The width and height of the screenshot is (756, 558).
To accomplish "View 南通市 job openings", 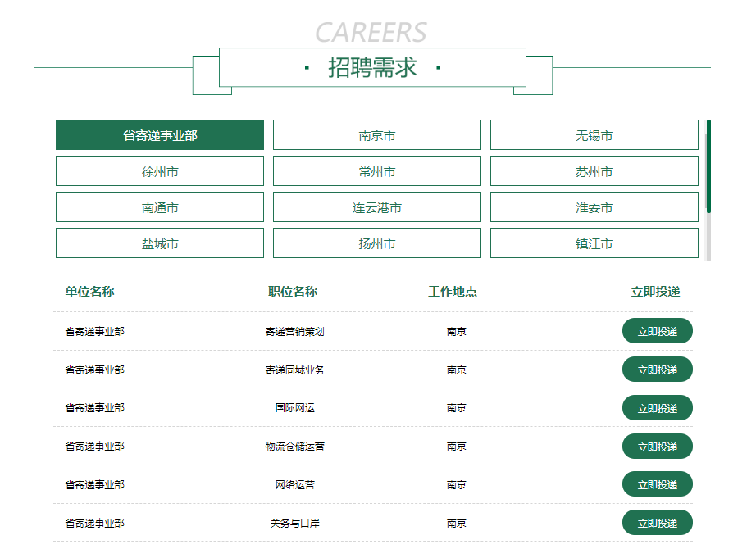I will point(158,206).
